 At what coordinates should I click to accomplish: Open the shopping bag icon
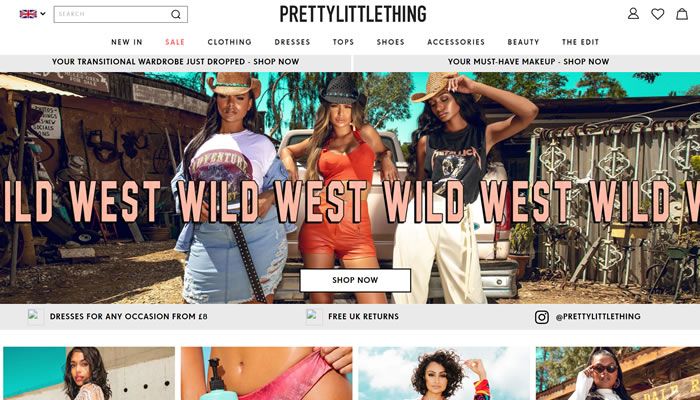pyautogui.click(x=682, y=14)
